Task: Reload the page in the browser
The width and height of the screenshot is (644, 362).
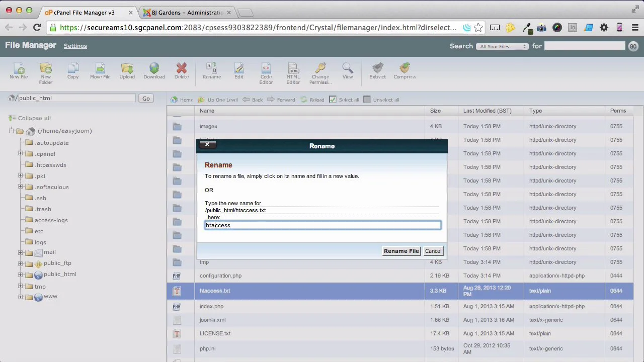Action: 37,28
